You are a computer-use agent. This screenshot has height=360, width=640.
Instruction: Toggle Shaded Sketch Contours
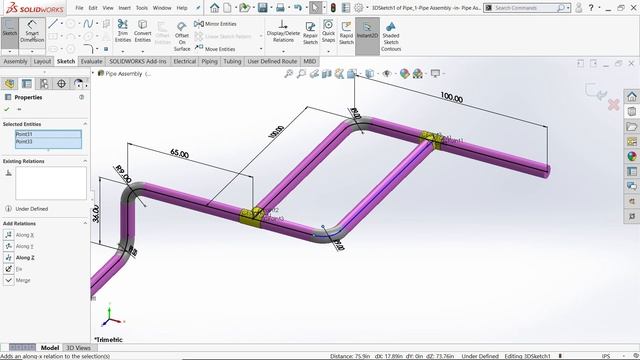click(391, 36)
